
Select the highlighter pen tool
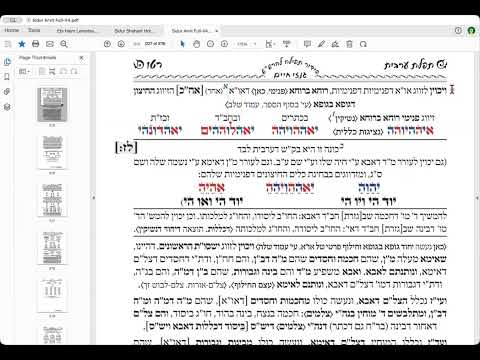pyautogui.click(x=321, y=44)
